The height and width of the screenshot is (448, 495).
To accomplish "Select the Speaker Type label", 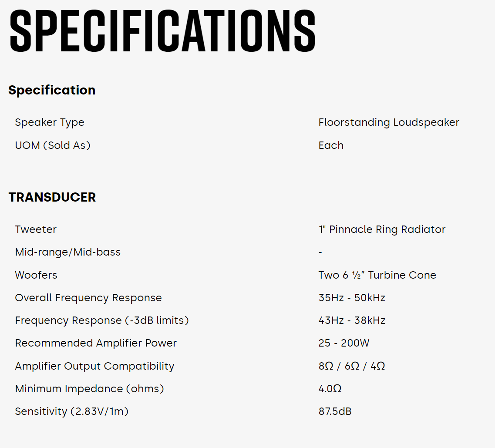I will [50, 122].
